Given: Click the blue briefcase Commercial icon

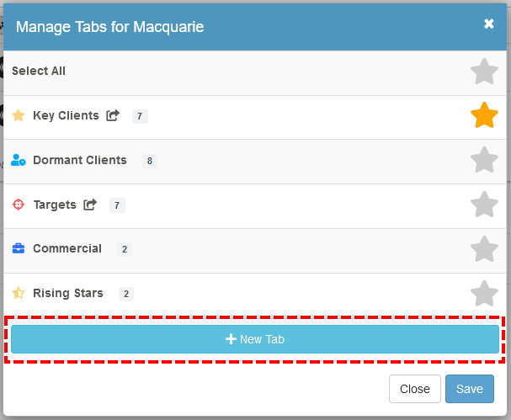Looking at the screenshot, I should tap(19, 248).
